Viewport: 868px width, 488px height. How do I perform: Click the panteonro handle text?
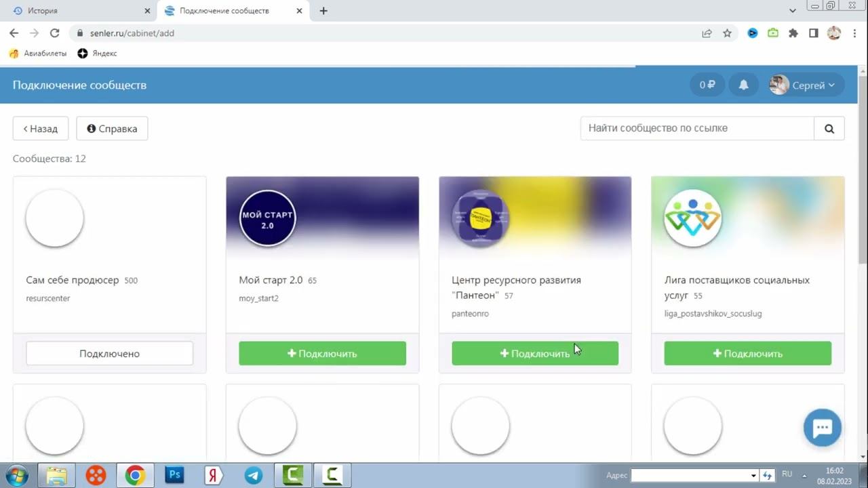pos(470,314)
